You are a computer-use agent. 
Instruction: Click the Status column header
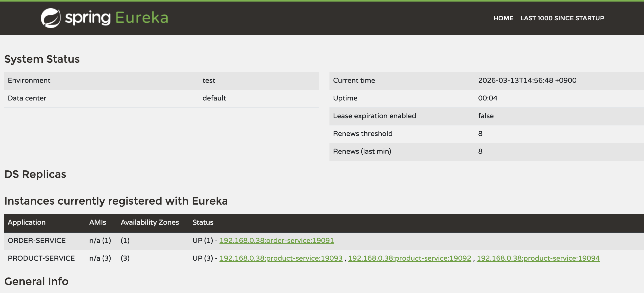pyautogui.click(x=203, y=222)
